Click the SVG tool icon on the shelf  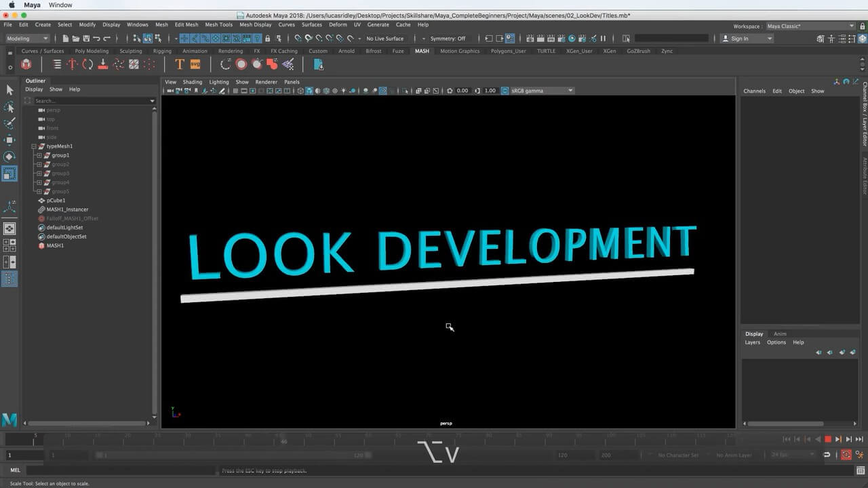click(195, 64)
